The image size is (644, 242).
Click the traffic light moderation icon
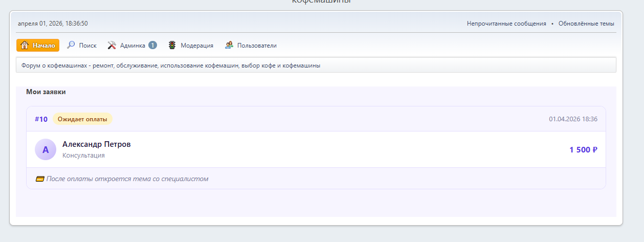172,45
